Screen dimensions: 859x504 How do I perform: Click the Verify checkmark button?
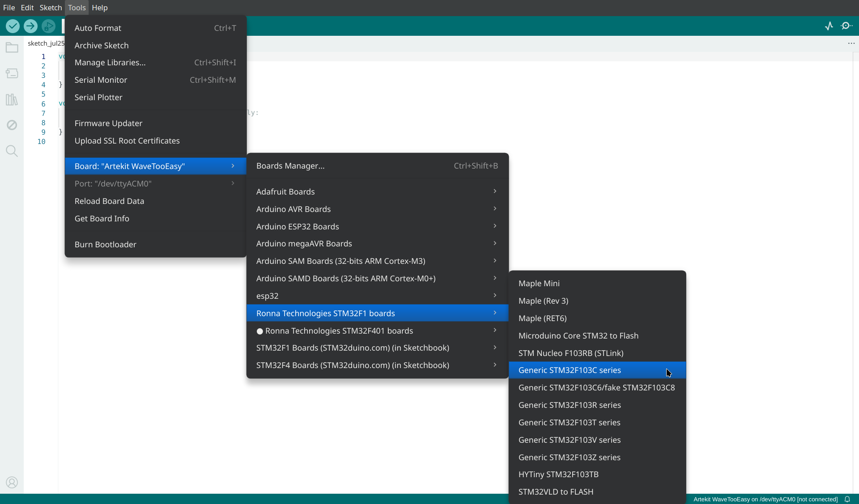(13, 26)
